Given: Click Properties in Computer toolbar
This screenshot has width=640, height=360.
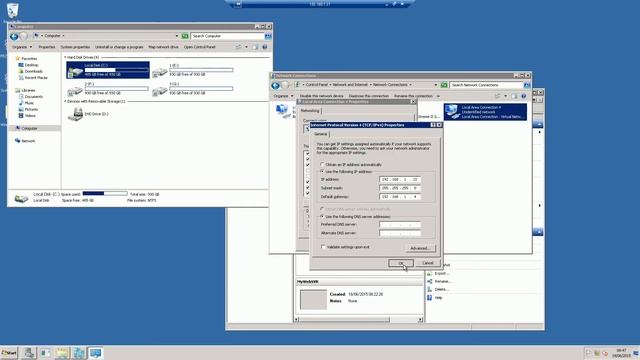Looking at the screenshot, I should tap(47, 47).
